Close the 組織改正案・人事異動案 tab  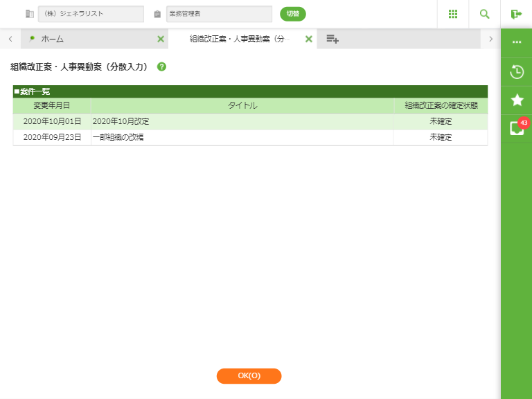309,39
